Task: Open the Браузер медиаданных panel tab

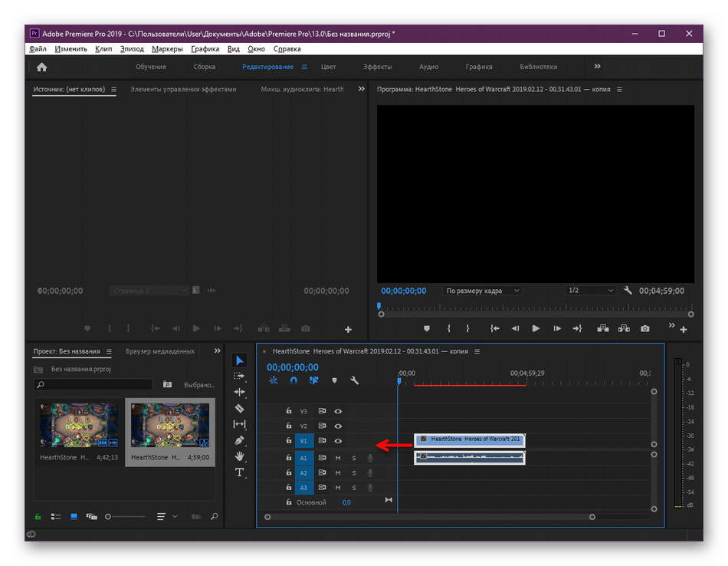Action: pyautogui.click(x=160, y=351)
